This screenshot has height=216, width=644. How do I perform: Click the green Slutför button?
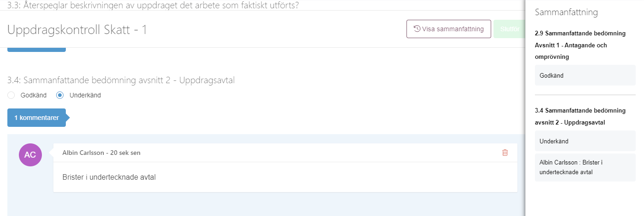pyautogui.click(x=509, y=29)
